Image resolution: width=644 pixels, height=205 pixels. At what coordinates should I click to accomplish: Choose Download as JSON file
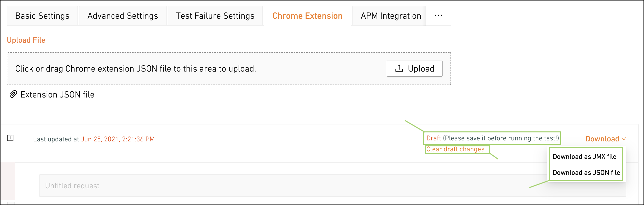pyautogui.click(x=586, y=173)
